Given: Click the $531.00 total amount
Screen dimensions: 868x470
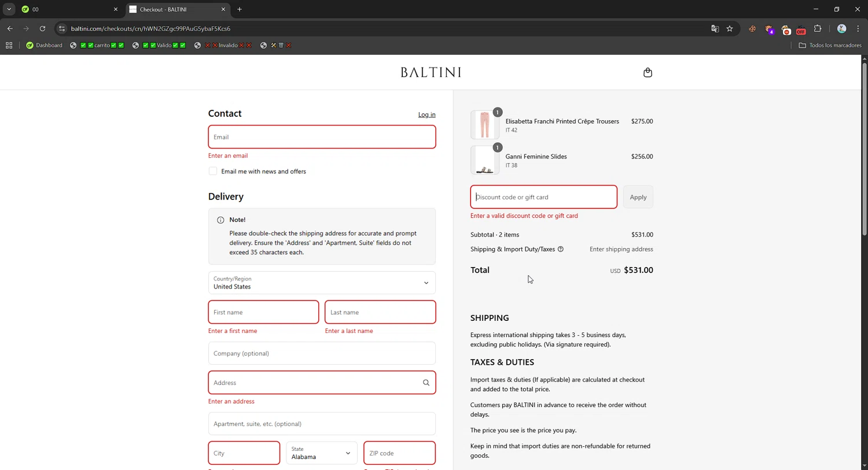Looking at the screenshot, I should [638, 270].
